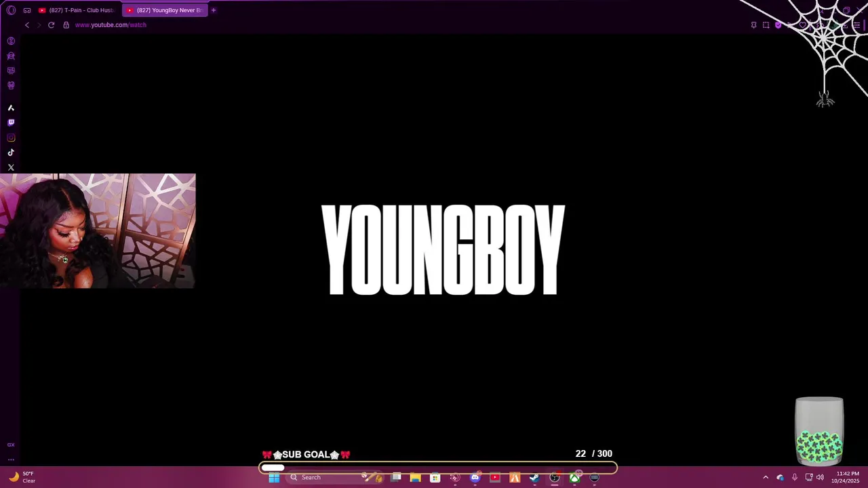Open Discord from the taskbar
The height and width of the screenshot is (488, 868).
coord(475,478)
